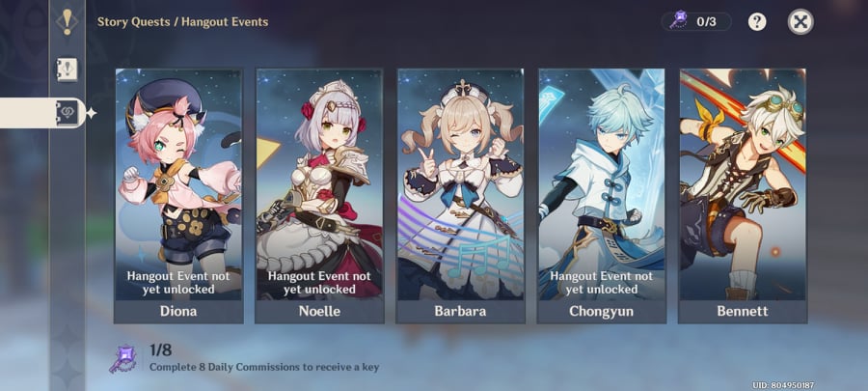Click the sparkle beside the selected tab
Viewport: 868px width, 391px height.
click(92, 113)
